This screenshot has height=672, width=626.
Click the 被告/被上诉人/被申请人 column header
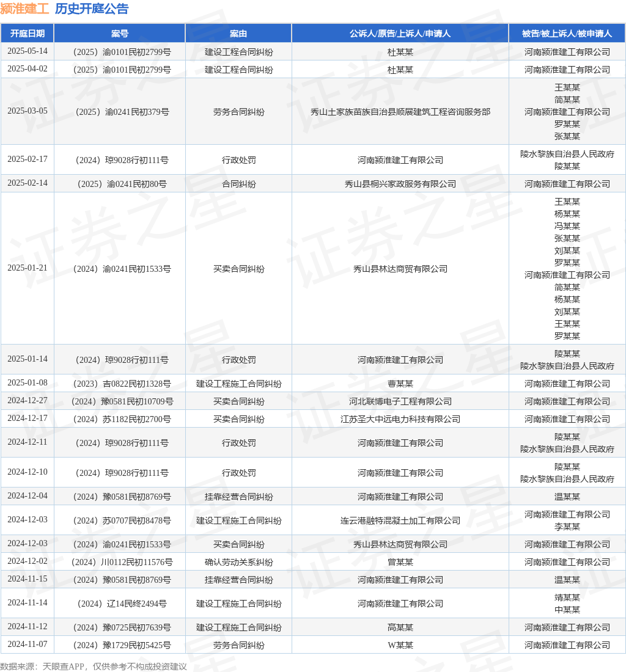pyautogui.click(x=567, y=34)
